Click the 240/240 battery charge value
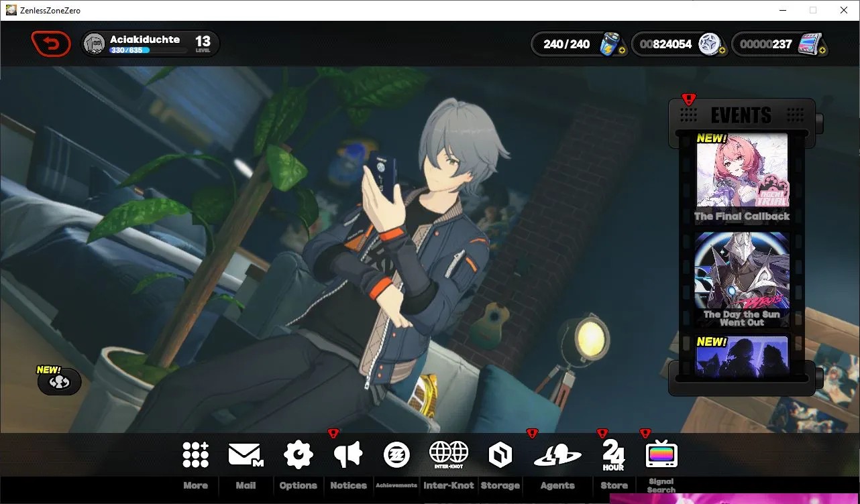 (x=567, y=44)
